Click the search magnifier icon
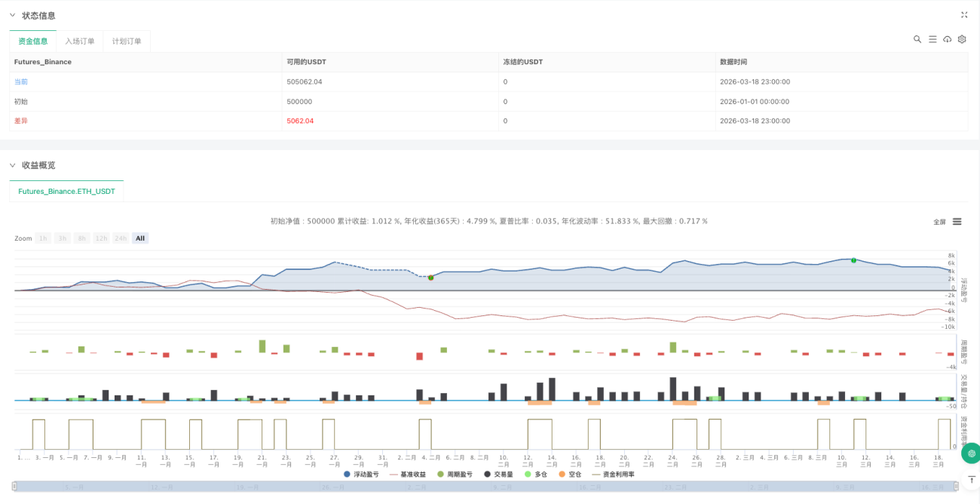This screenshot has width=980, height=504. click(917, 39)
